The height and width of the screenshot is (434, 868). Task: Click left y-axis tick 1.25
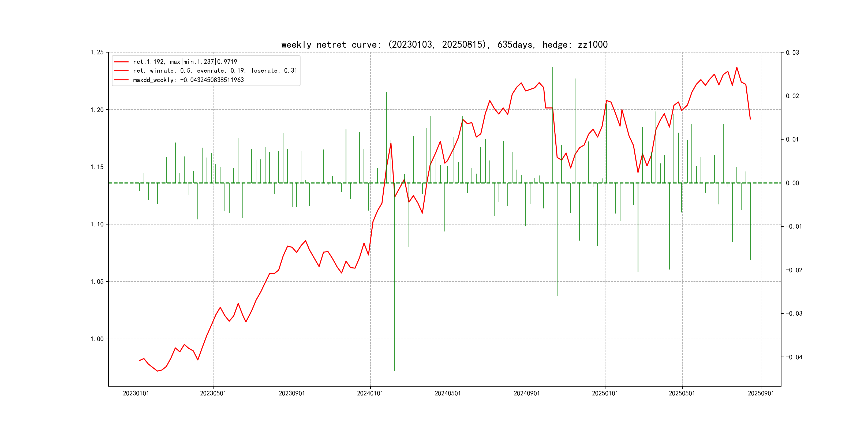click(x=97, y=52)
